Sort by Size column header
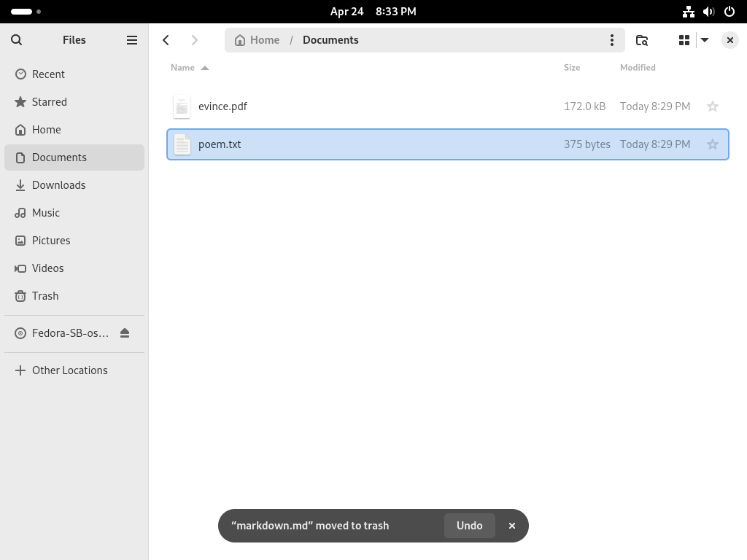 572,68
